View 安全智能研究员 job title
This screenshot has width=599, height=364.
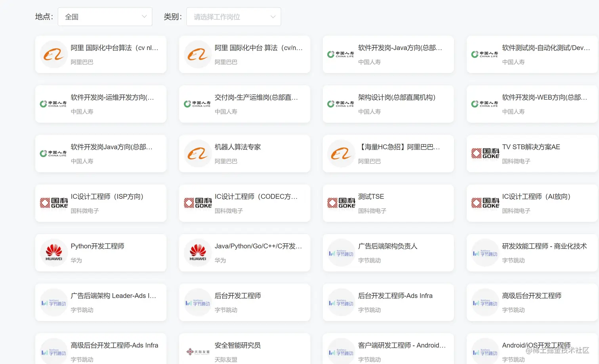coord(238,345)
